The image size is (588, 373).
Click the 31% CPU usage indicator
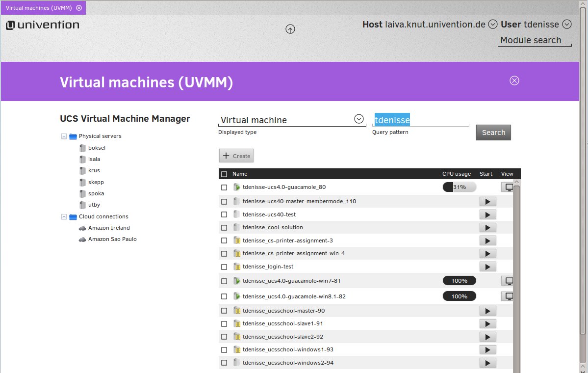click(x=459, y=186)
